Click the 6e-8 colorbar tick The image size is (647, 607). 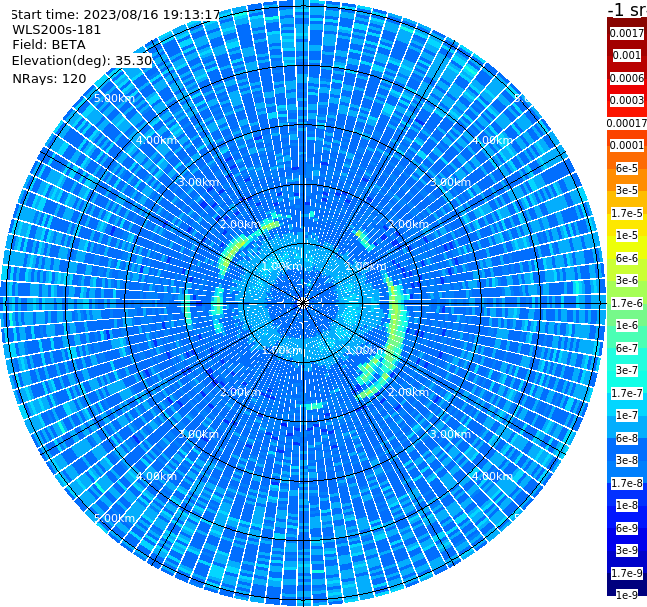coord(627,438)
